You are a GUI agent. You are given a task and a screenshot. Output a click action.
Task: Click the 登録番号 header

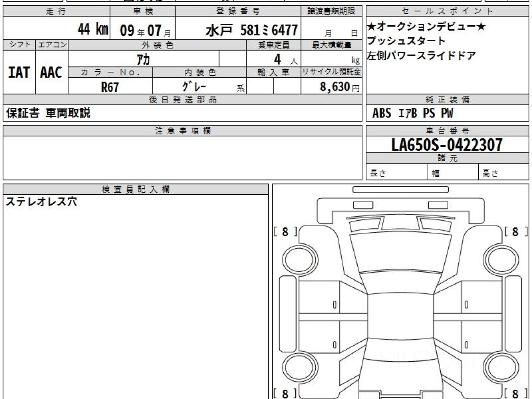(x=238, y=12)
